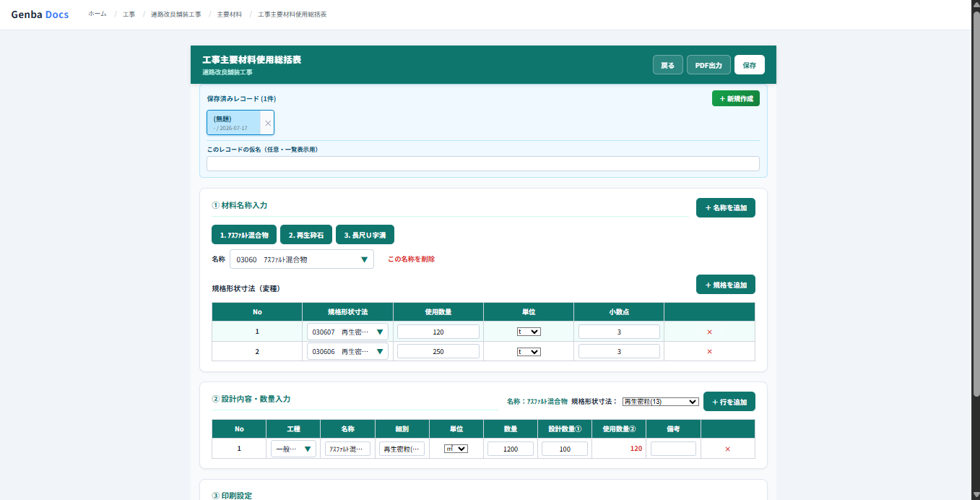
Task: Open the 規格形状寸法 dropdown showing 再生密粒(13)
Action: [x=661, y=402]
